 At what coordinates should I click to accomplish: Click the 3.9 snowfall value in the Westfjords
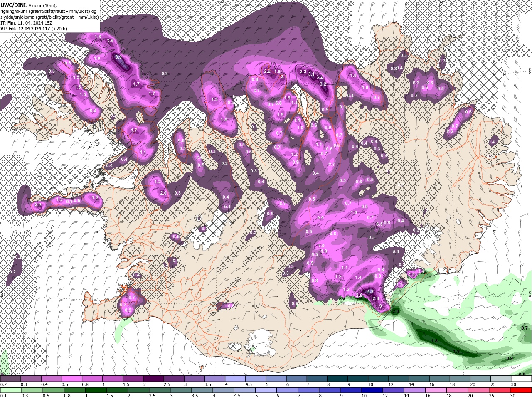click(x=118, y=57)
